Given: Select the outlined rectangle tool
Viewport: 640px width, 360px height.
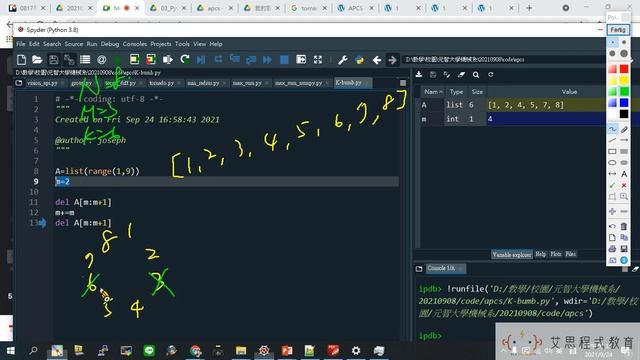Looking at the screenshot, I should point(612,151).
